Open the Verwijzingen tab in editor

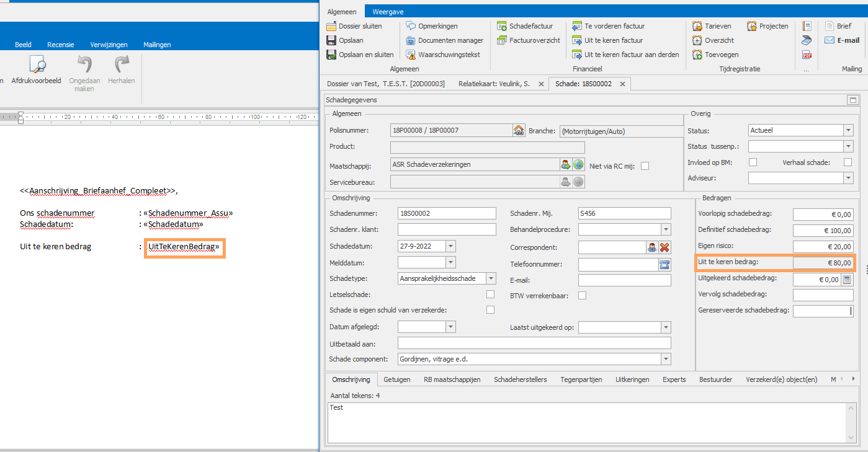tap(109, 45)
